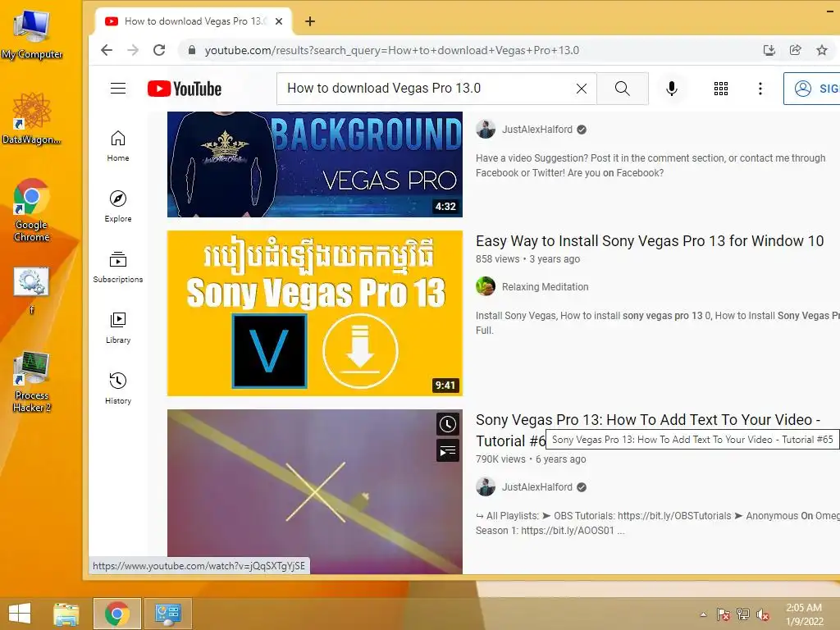
Task: Open Explore in the sidebar
Action: coord(118,206)
